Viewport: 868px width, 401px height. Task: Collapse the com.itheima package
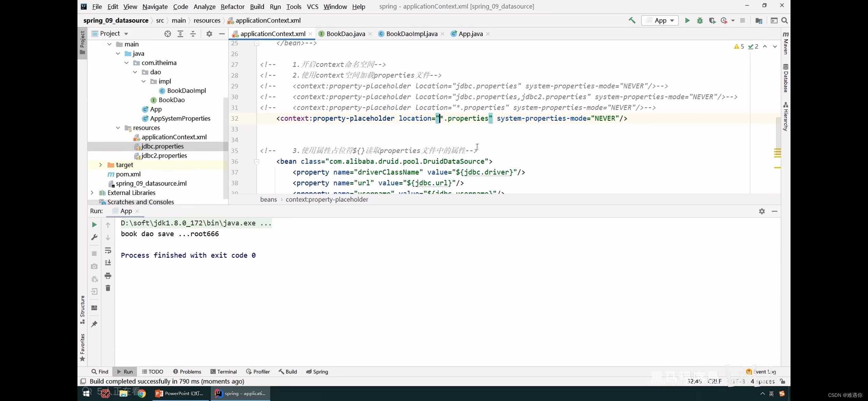(x=126, y=63)
